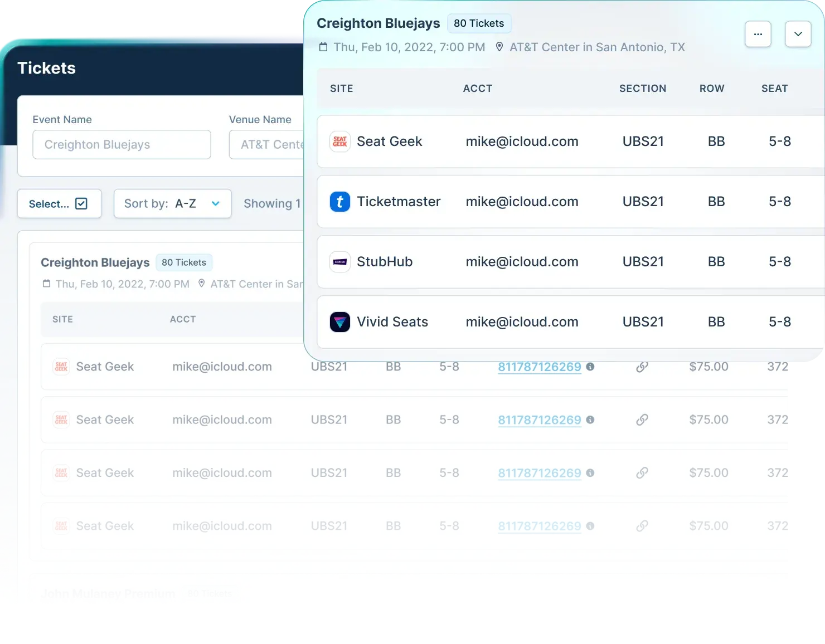The height and width of the screenshot is (644, 825).
Task: Open the ellipsis options menu
Action: click(758, 34)
